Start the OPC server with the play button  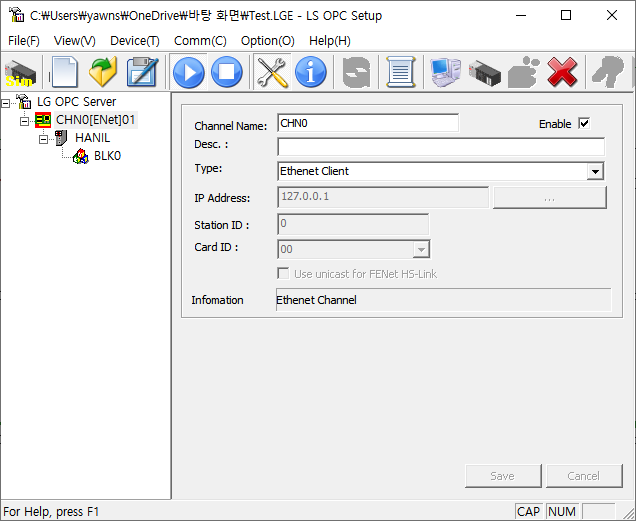(188, 73)
